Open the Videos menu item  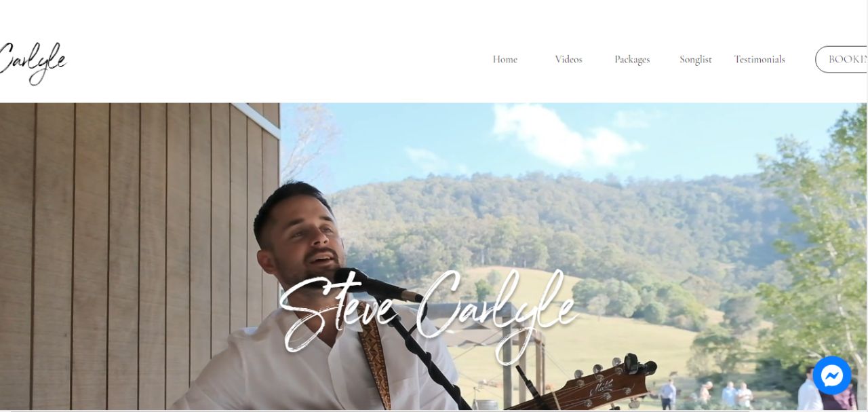coord(568,59)
